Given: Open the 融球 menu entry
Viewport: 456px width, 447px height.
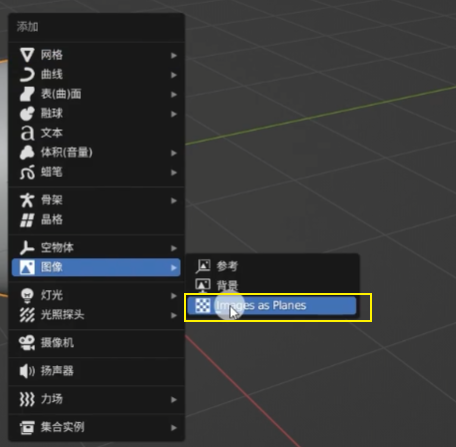Looking at the screenshot, I should (96, 114).
